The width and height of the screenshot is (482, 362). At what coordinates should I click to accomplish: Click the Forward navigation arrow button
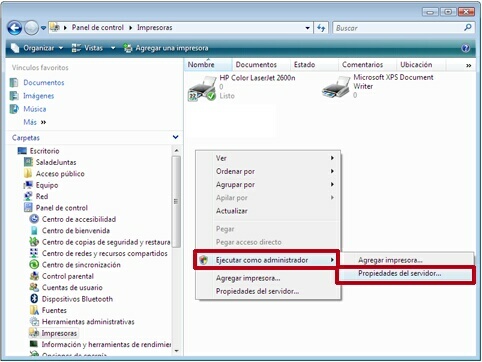click(31, 28)
